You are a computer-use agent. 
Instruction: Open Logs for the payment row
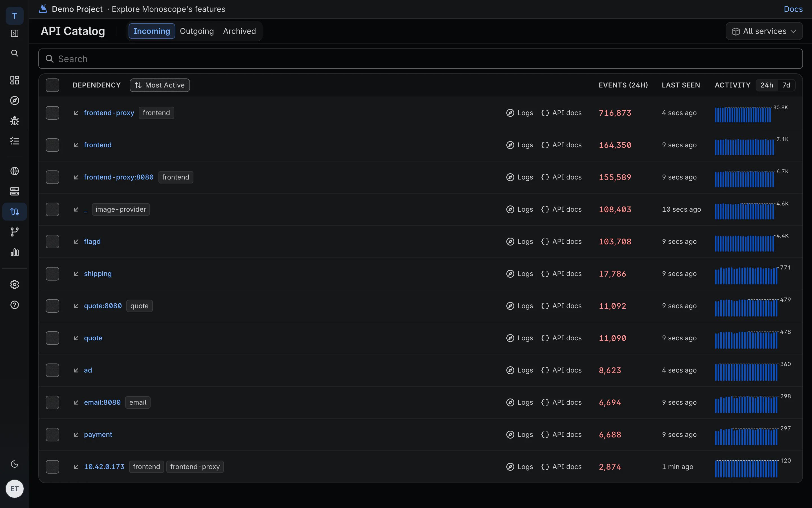click(x=519, y=435)
